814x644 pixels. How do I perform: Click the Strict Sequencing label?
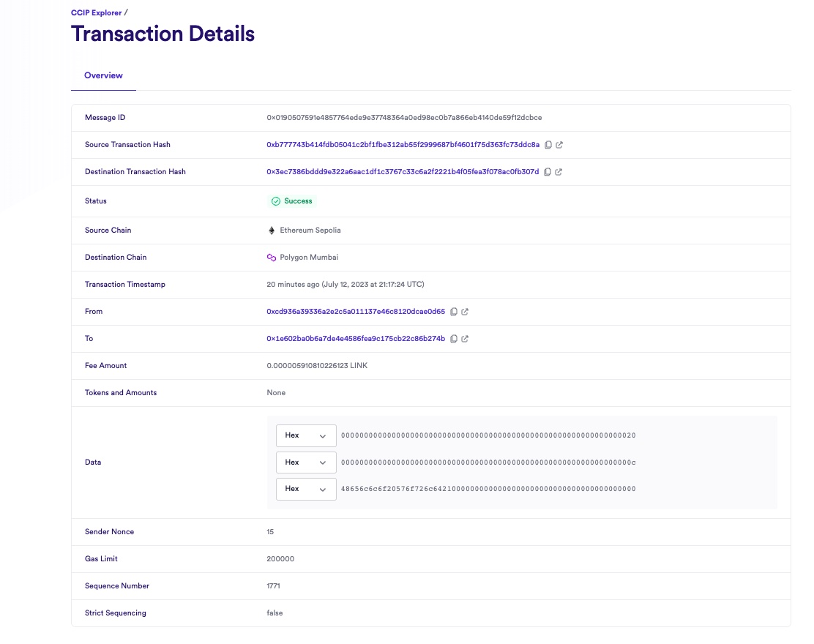point(115,613)
